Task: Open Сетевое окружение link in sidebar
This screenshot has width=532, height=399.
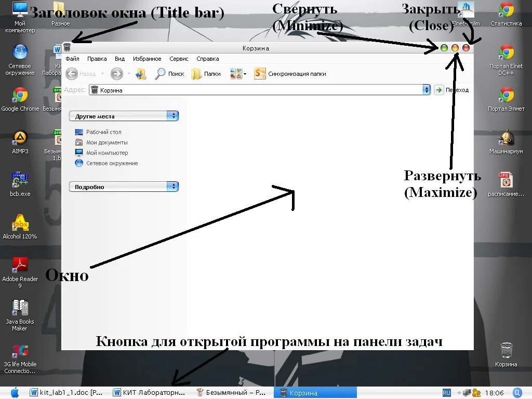Action: (106, 163)
